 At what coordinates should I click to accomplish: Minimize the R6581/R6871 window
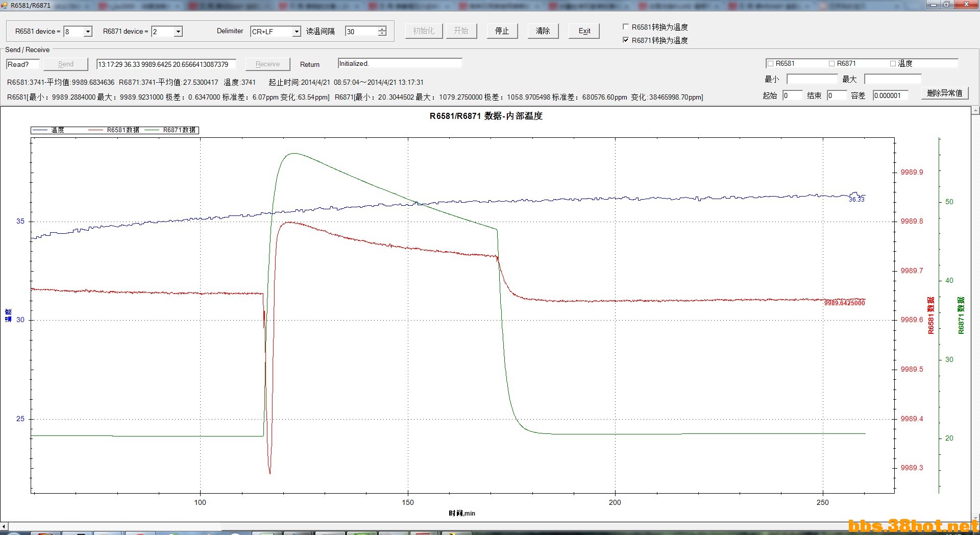coord(934,5)
